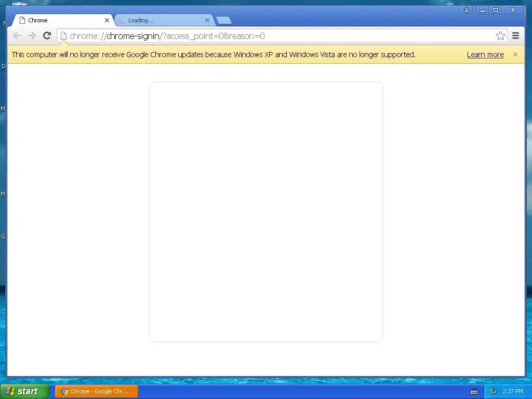
Task: Go back with the back arrow
Action: point(17,36)
